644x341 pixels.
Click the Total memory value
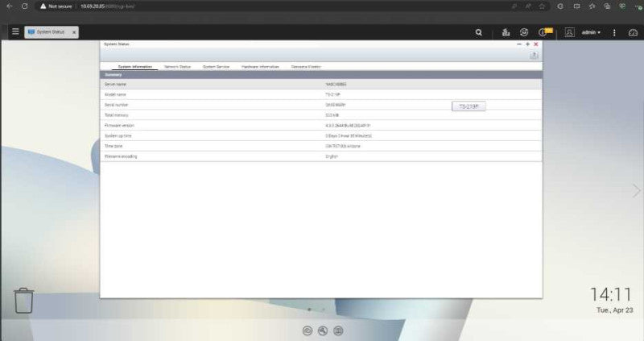332,115
